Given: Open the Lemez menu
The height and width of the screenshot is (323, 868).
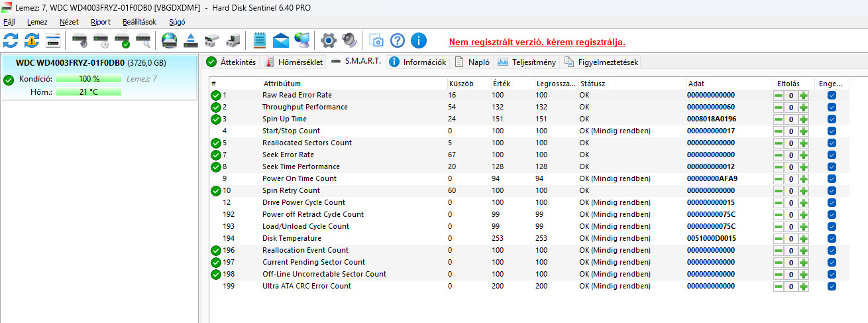Looking at the screenshot, I should coord(37,22).
